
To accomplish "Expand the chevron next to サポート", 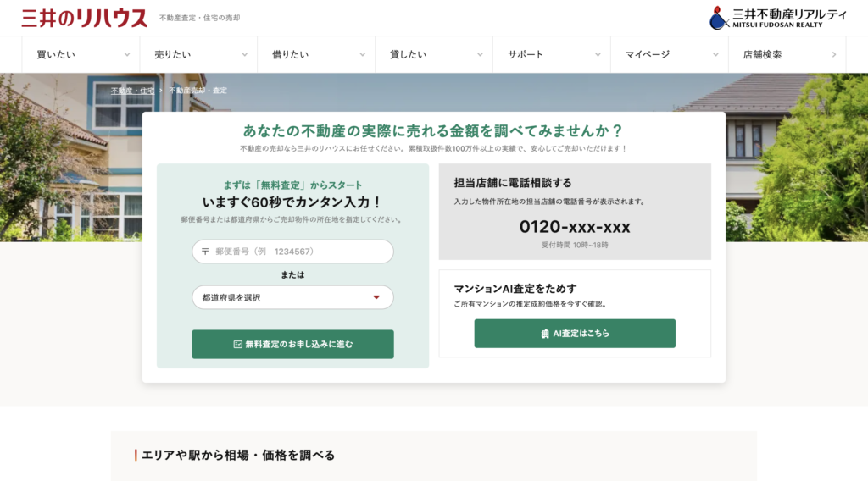I will point(598,55).
